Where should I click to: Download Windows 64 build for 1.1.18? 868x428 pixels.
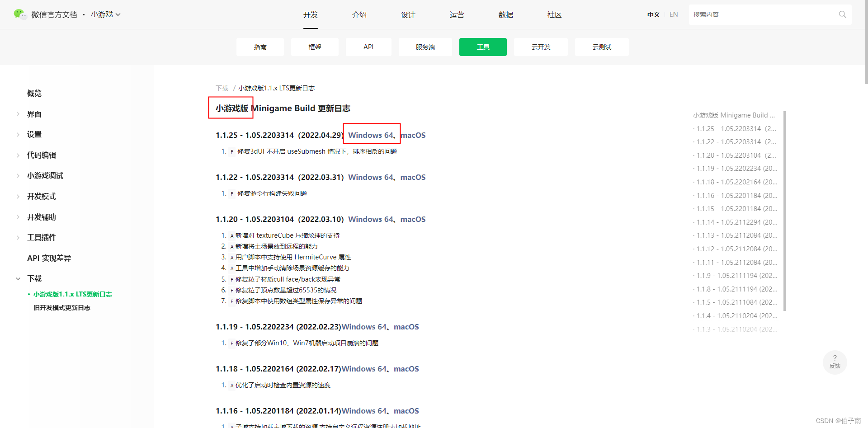tap(364, 369)
